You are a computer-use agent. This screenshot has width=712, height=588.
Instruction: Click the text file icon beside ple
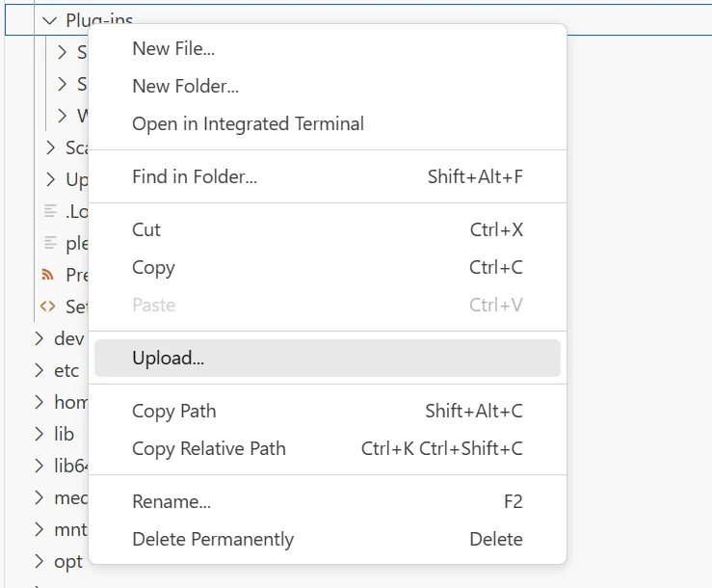coord(50,243)
